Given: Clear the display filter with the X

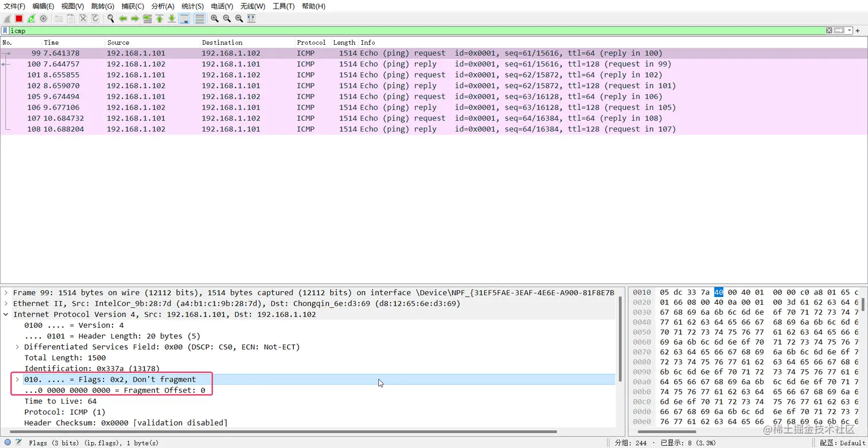Looking at the screenshot, I should pyautogui.click(x=829, y=30).
